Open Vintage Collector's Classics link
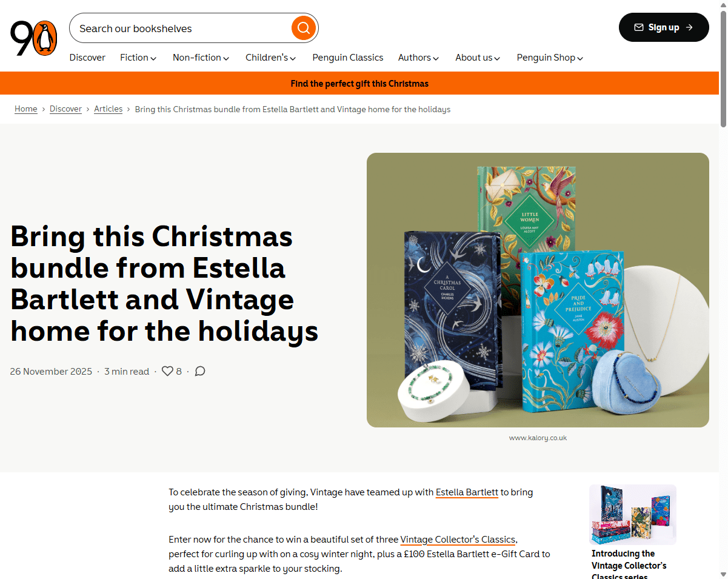 [x=458, y=540]
